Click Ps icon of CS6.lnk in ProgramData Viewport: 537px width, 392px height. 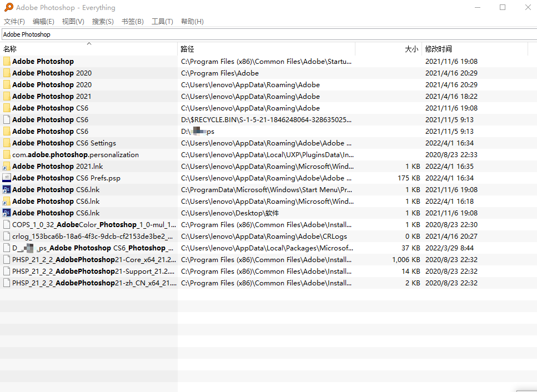pos(7,190)
